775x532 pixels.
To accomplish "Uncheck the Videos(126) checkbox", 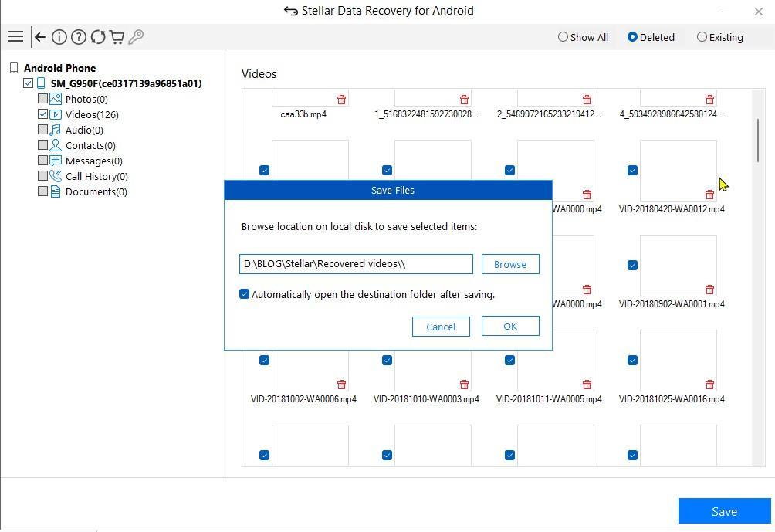I will click(42, 114).
